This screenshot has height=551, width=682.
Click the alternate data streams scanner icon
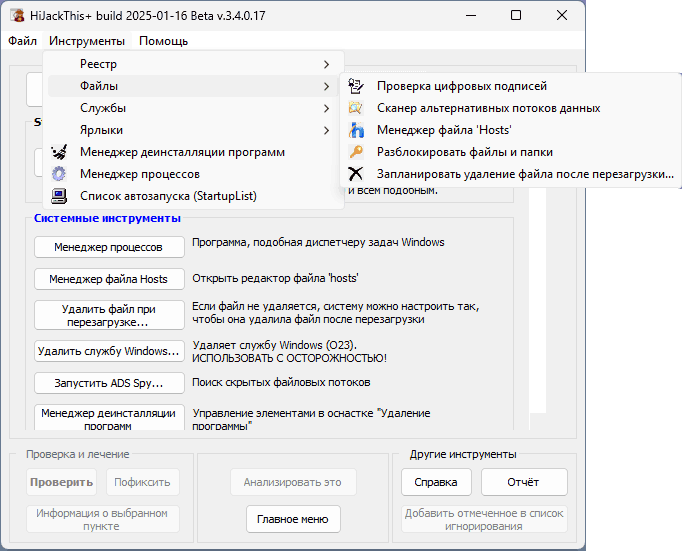pos(355,108)
